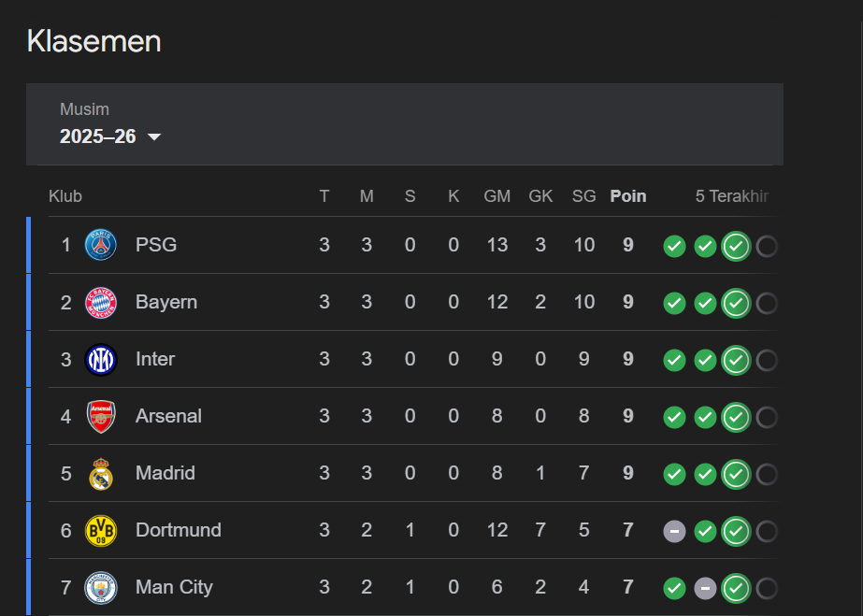Screen dimensions: 863x616
Task: Click the dropdown arrow beside 2025–26
Action: pos(154,137)
